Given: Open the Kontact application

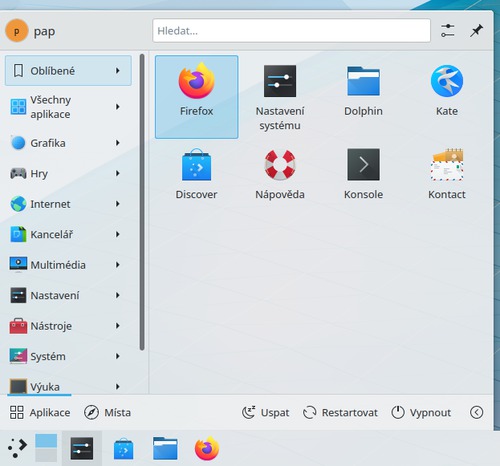Looking at the screenshot, I should coord(447,174).
